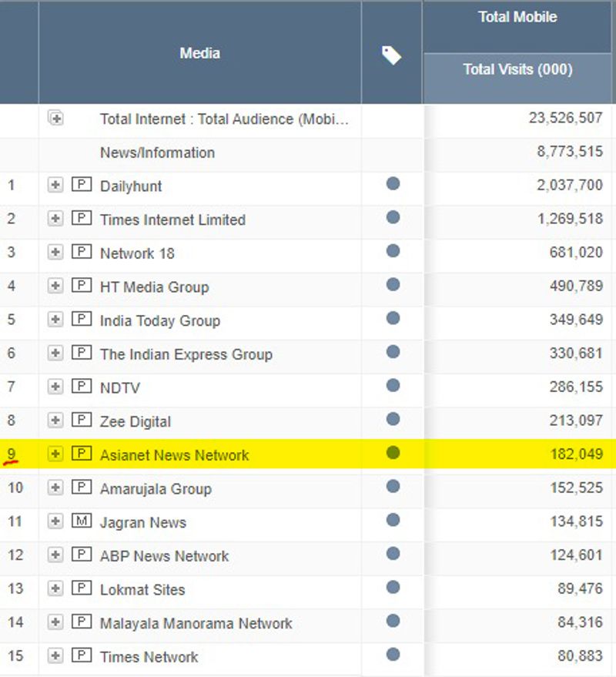Expand the Total Internet row
The height and width of the screenshot is (677, 616).
tap(55, 119)
